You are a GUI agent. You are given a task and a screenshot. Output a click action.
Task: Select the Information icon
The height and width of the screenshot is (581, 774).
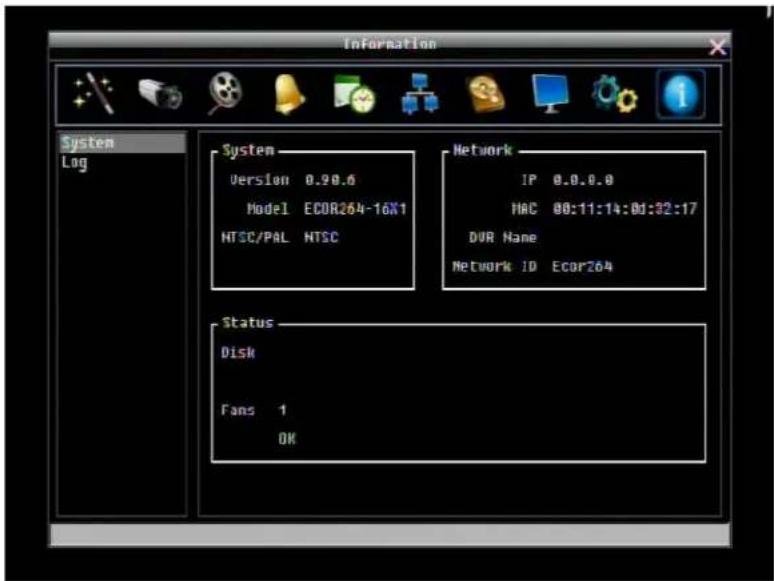click(681, 94)
